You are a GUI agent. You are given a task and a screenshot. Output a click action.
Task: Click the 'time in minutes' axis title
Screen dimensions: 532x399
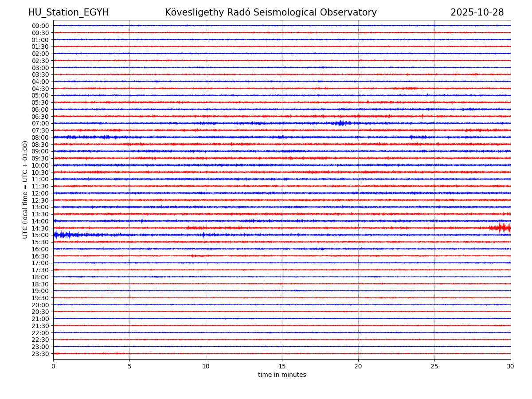point(282,375)
